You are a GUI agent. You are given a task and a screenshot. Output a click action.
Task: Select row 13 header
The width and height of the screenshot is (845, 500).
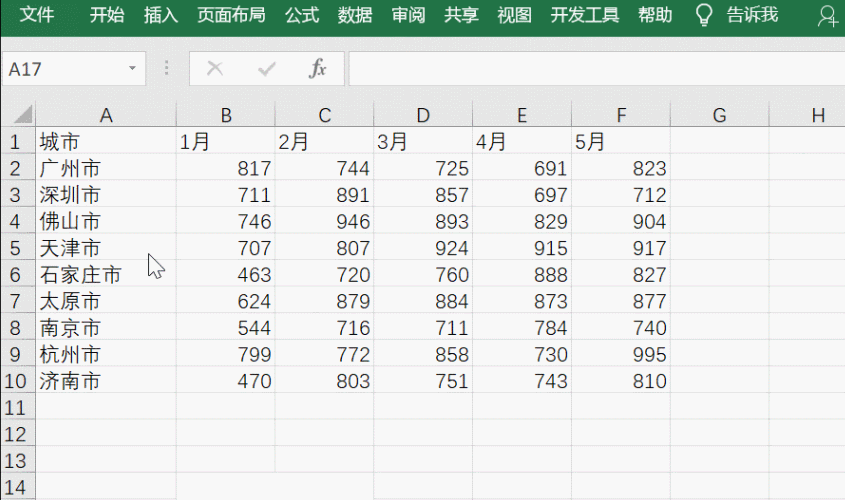(x=18, y=460)
